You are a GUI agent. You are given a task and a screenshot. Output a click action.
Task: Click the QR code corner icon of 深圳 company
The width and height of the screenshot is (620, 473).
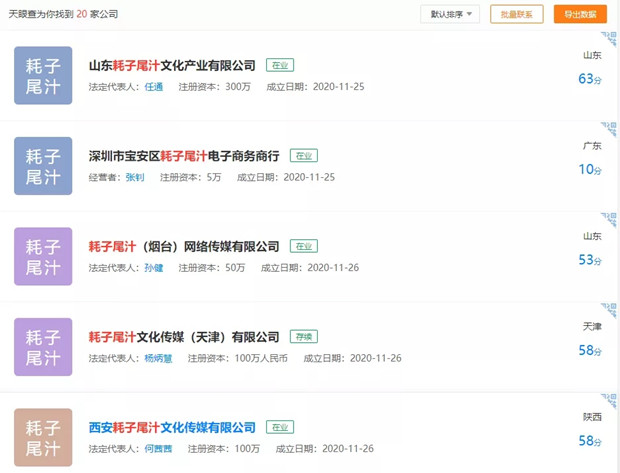(610, 129)
